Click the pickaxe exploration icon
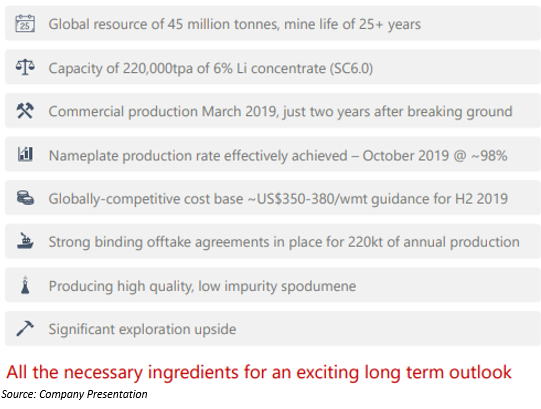This screenshot has height=409, width=541. pyautogui.click(x=25, y=328)
